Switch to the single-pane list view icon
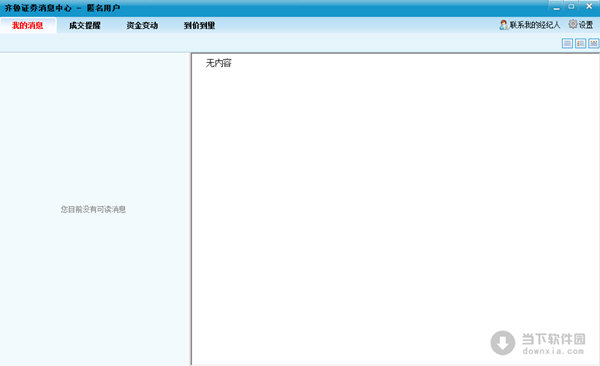 (x=567, y=43)
